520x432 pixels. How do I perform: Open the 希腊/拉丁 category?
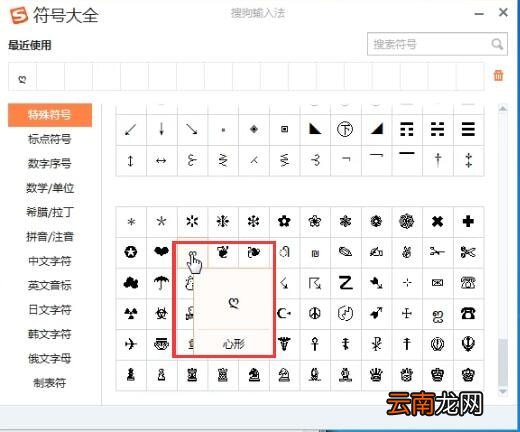[x=50, y=212]
